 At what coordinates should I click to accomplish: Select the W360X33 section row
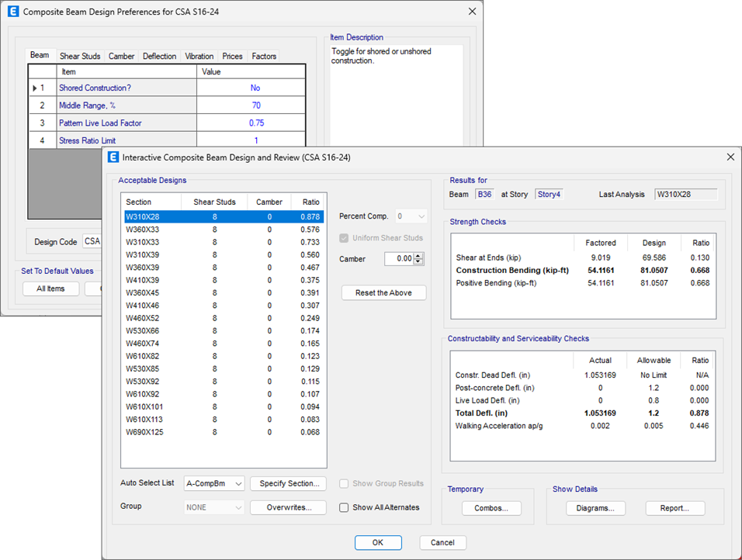pos(224,230)
